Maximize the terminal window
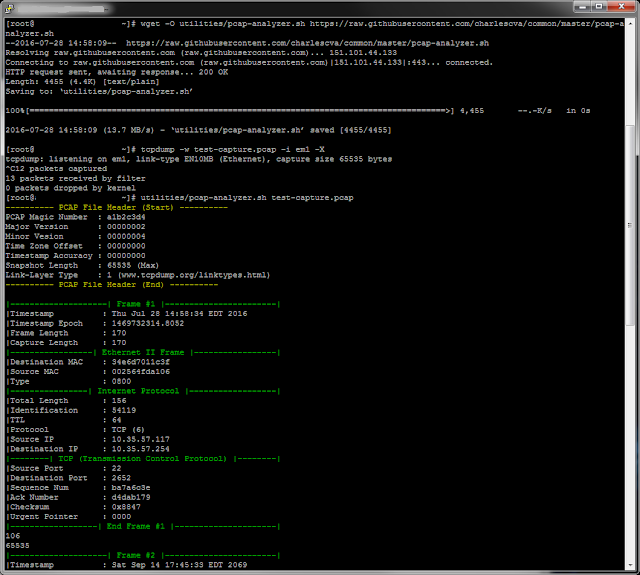 click(x=599, y=7)
